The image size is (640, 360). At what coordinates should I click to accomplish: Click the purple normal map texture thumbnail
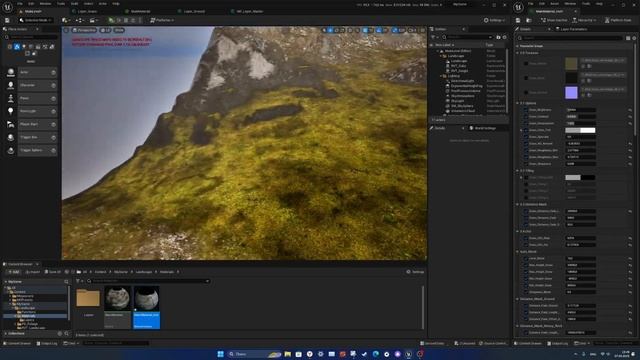571,93
